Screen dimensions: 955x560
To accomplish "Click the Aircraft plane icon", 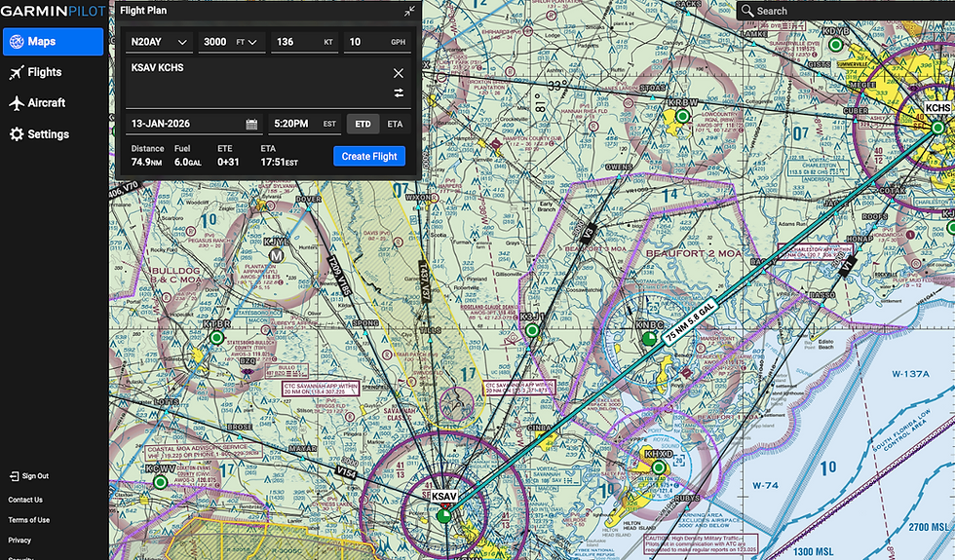I will pos(17,103).
